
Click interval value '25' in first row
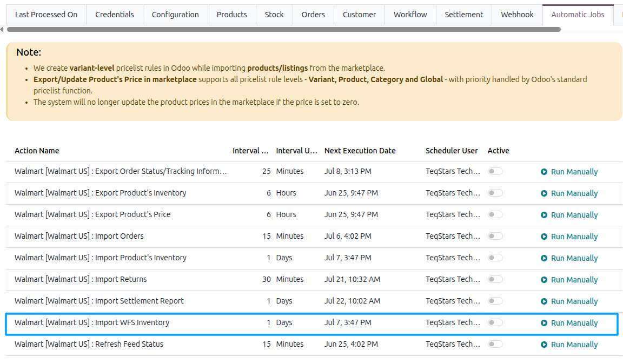(266, 172)
